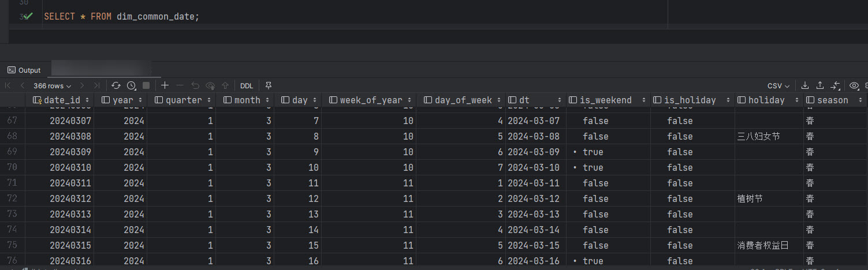Click is_weekend true for 2024-03-10

(593, 167)
